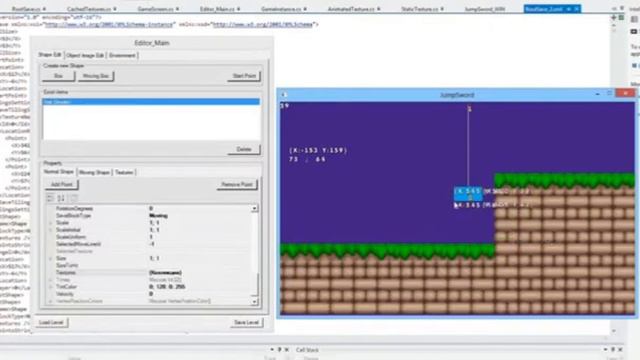Click the Save Level button
Screen dimensions: 640x360
[247, 322]
